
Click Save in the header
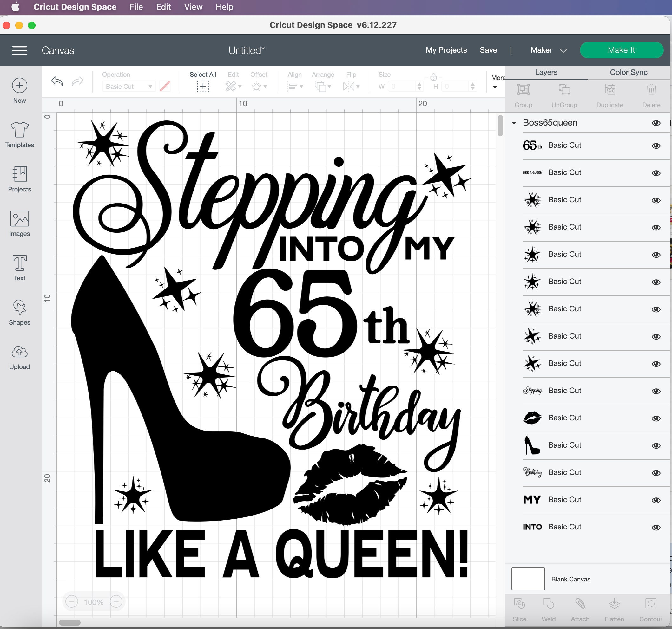click(488, 50)
